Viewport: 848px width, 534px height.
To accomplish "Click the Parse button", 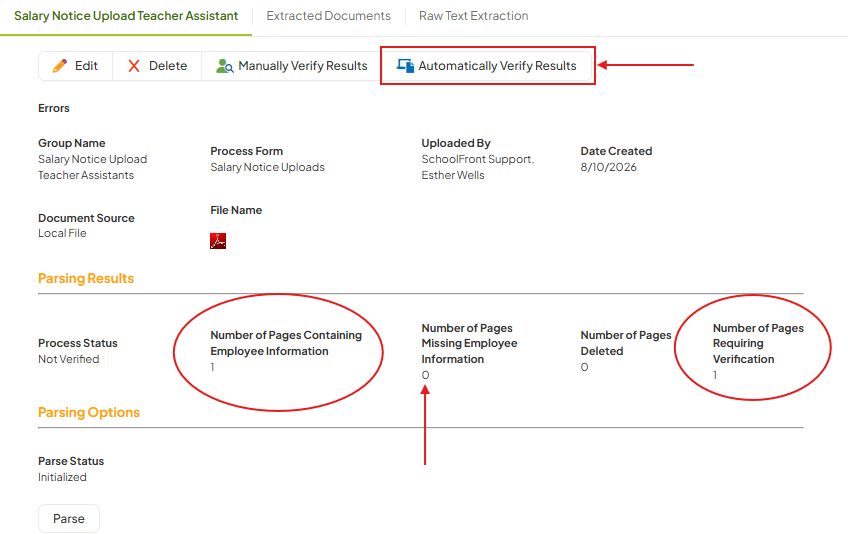I will [x=69, y=518].
